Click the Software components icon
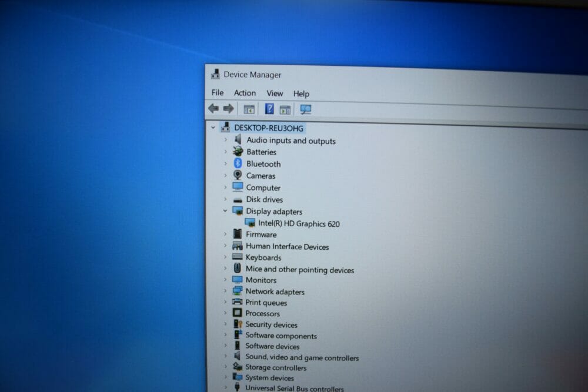The image size is (588, 392). [x=238, y=334]
